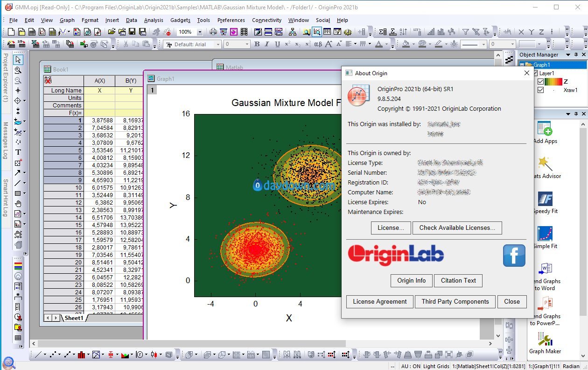Select the Pointer tool in the left toolbar
Viewport: 588px width, 370px height.
[x=18, y=60]
